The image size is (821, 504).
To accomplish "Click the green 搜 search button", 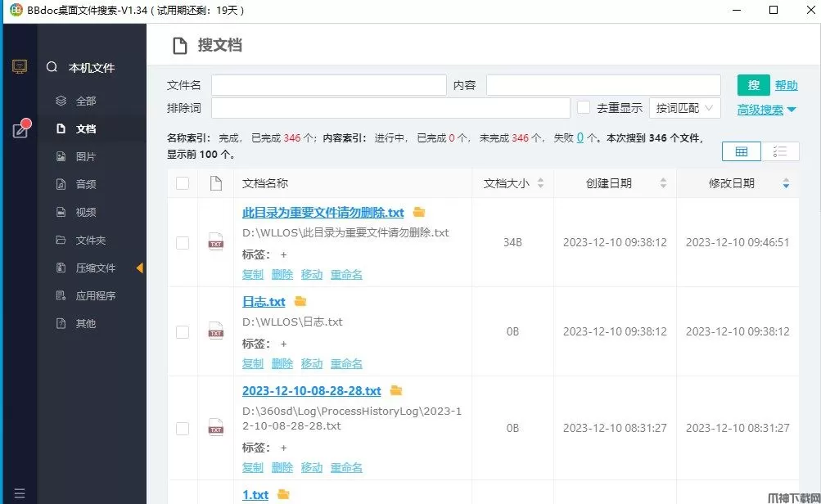I will coord(753,85).
